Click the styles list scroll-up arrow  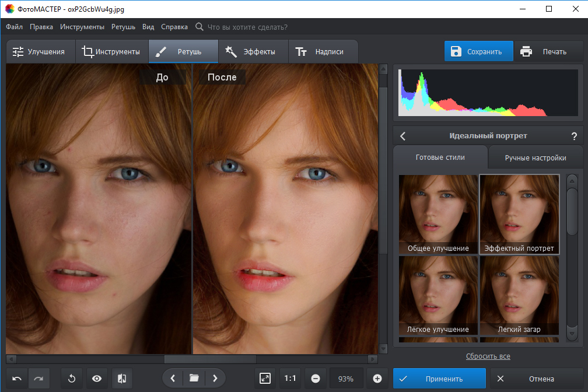pyautogui.click(x=572, y=181)
